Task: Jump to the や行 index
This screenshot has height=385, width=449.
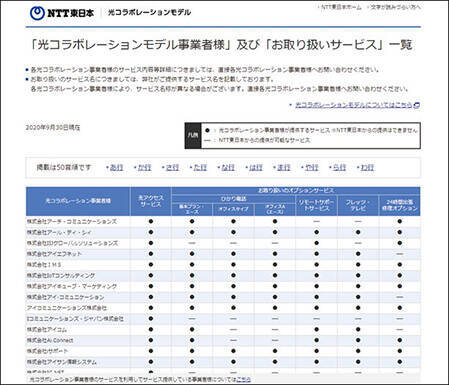Action: tap(312, 167)
